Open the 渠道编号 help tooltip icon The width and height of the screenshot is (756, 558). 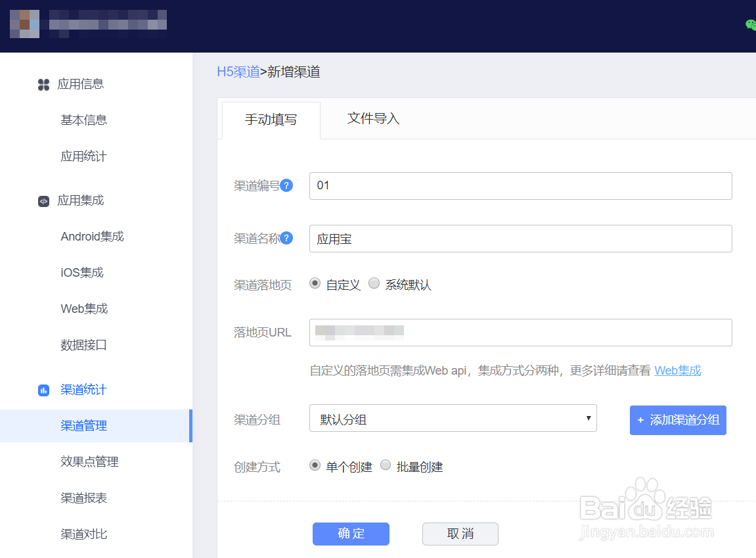286,185
